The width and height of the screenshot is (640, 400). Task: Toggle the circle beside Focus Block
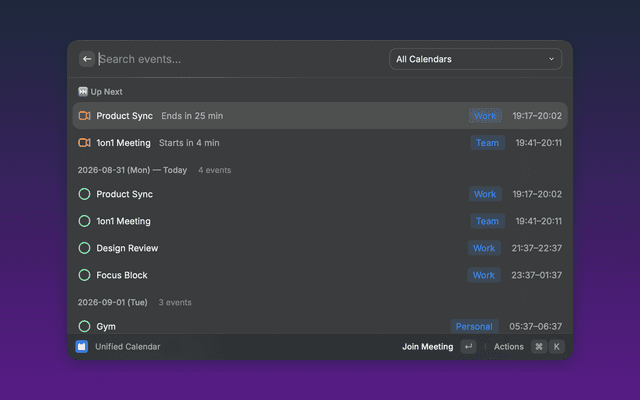[84, 275]
